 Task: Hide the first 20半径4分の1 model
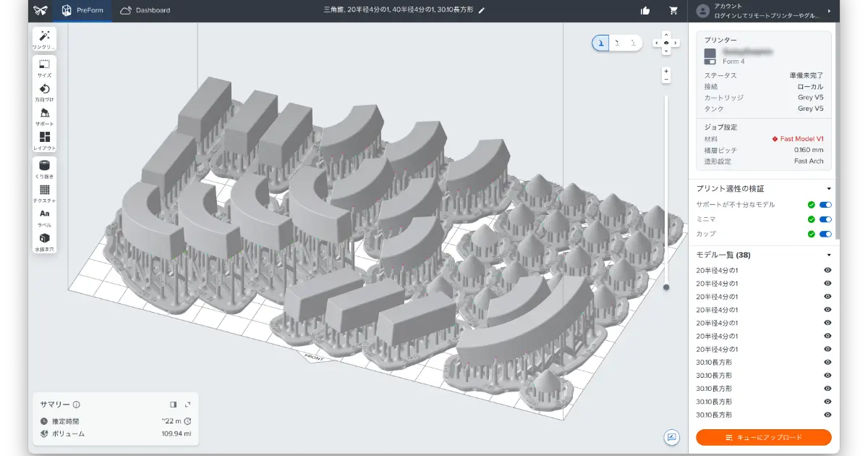point(827,270)
